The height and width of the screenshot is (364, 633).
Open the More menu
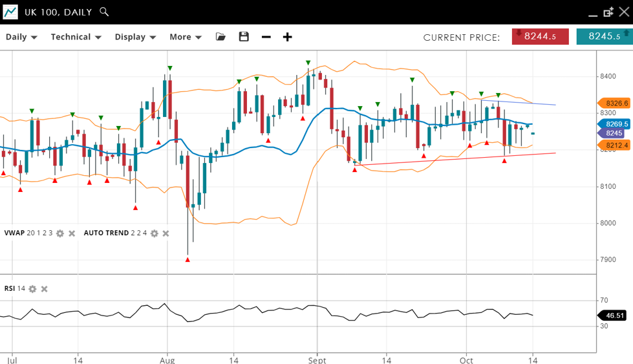186,37
